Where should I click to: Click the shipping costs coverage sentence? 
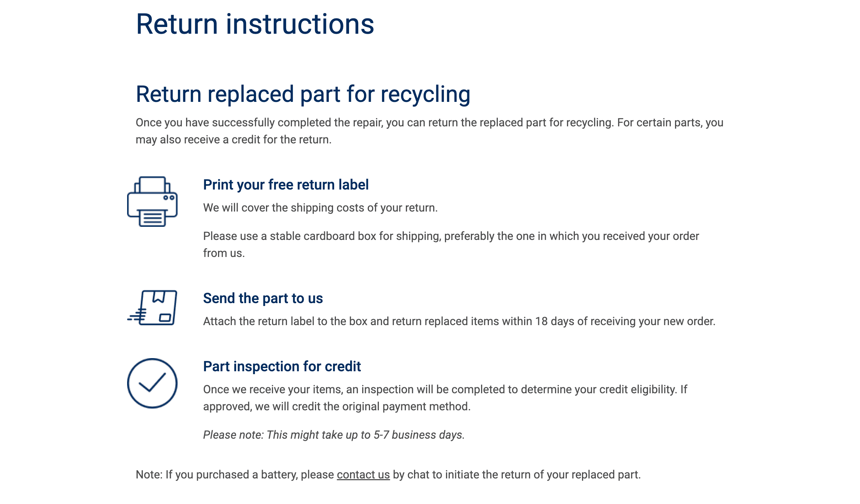(x=320, y=208)
